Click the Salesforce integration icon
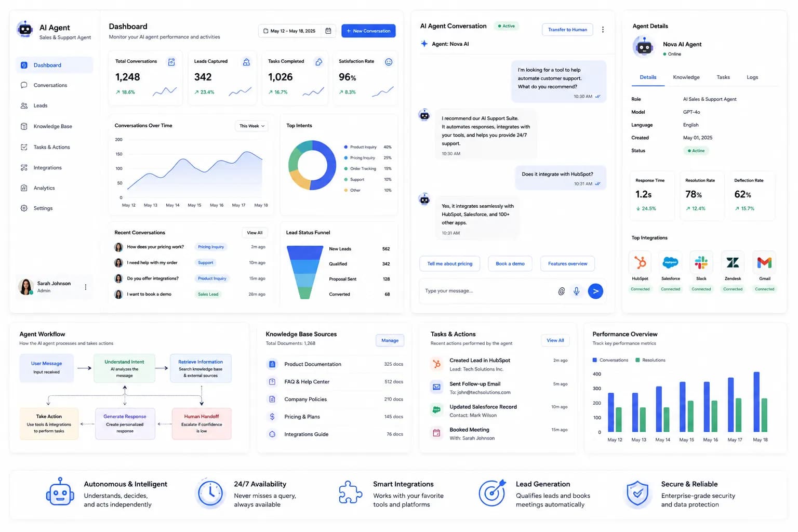 (671, 263)
